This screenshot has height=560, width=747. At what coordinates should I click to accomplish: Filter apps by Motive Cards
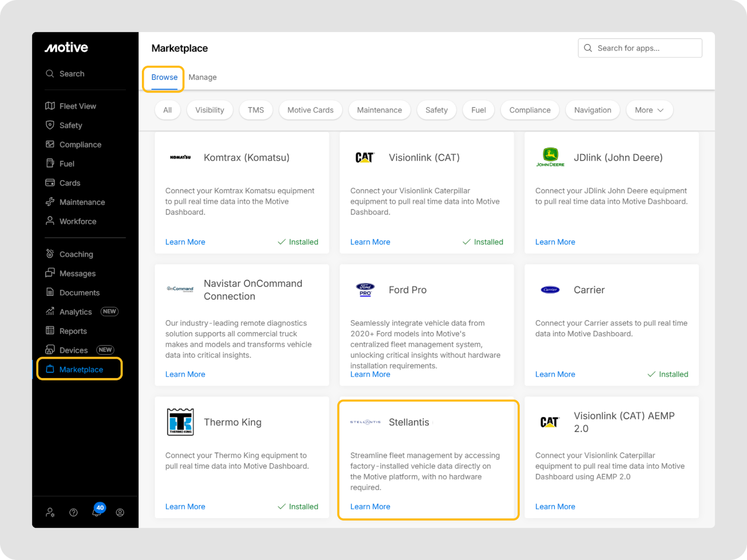310,110
